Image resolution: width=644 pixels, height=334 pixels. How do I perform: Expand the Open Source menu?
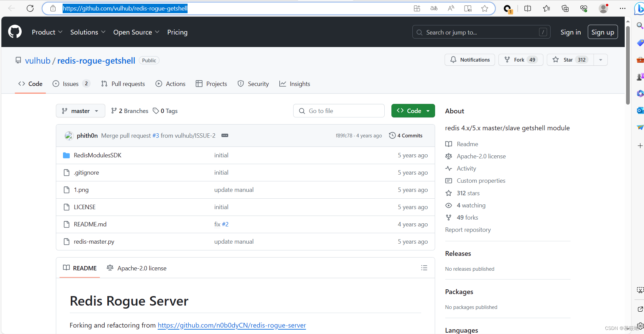tap(136, 32)
